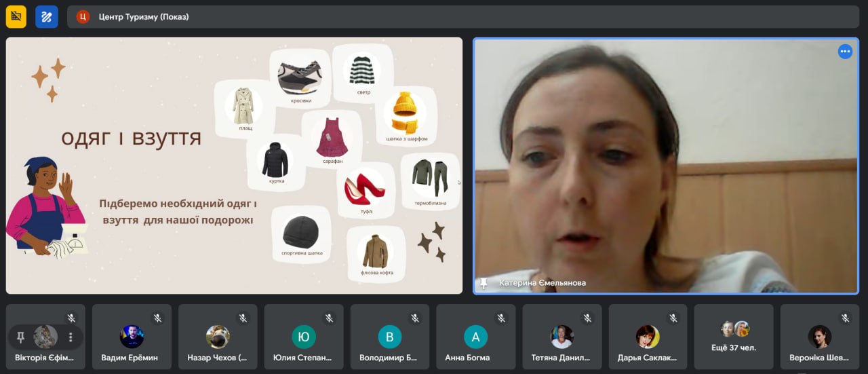
Task: Click the 'Ю' avatar of Юлия Степан...
Action: [304, 337]
